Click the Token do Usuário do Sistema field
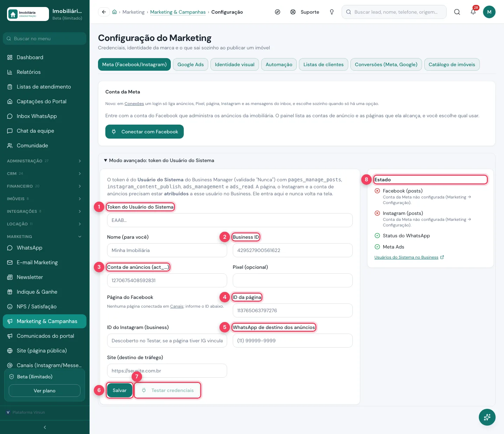 coord(230,220)
